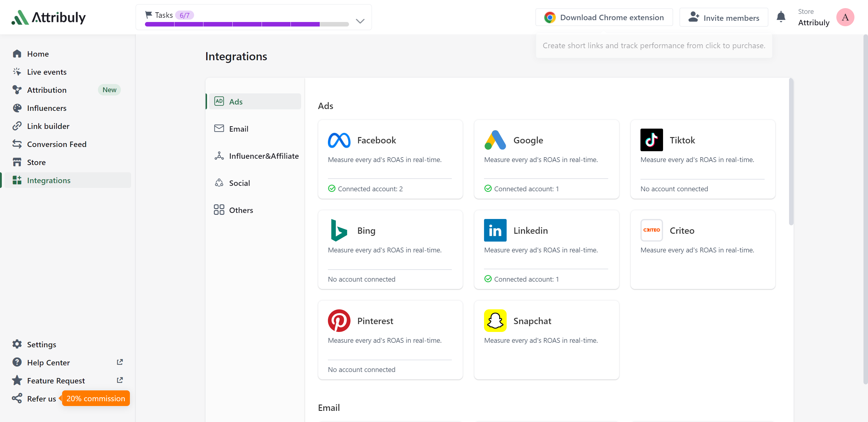
Task: Open the Help Center link
Action: pos(48,362)
